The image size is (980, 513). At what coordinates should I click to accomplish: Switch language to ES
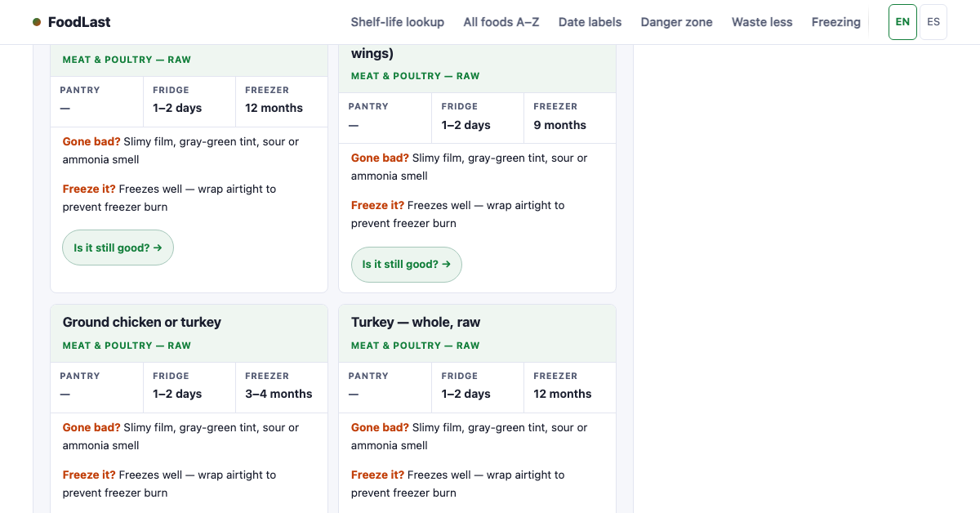pos(933,22)
